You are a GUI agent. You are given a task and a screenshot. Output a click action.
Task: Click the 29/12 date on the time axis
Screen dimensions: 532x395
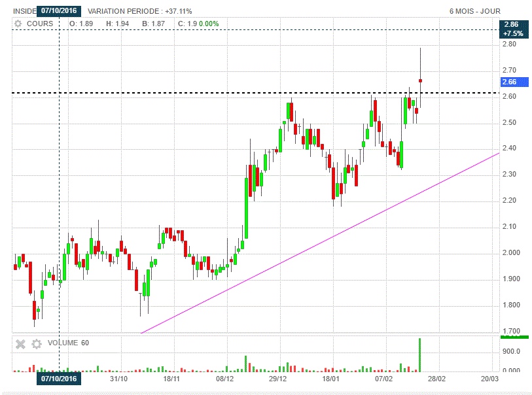[x=277, y=379]
